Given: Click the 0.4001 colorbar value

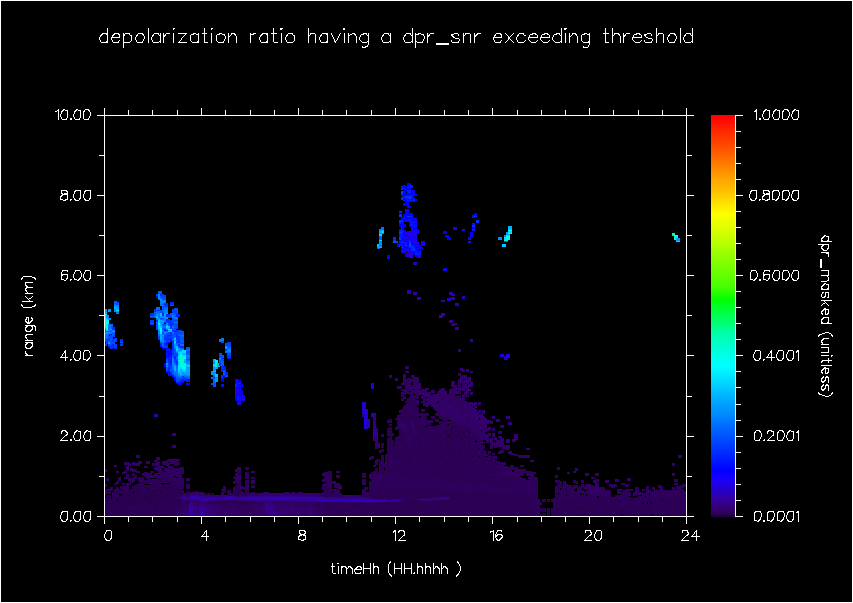Looking at the screenshot, I should 775,356.
